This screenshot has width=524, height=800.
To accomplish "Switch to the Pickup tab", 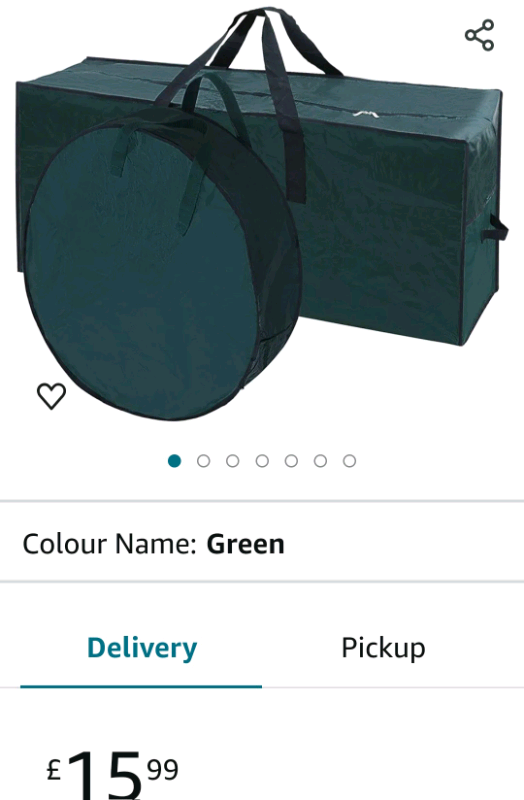I will click(x=383, y=648).
